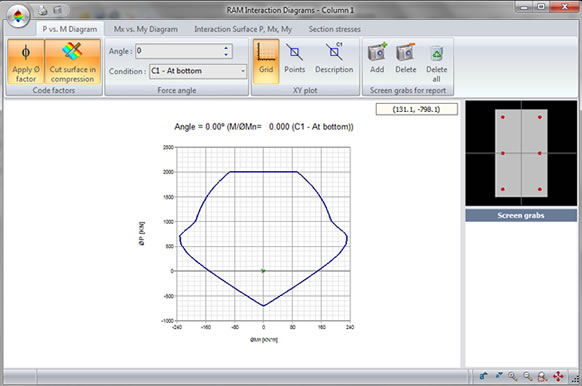This screenshot has height=386, width=582.
Task: Click the green load point marker on the plot
Action: 263,271
